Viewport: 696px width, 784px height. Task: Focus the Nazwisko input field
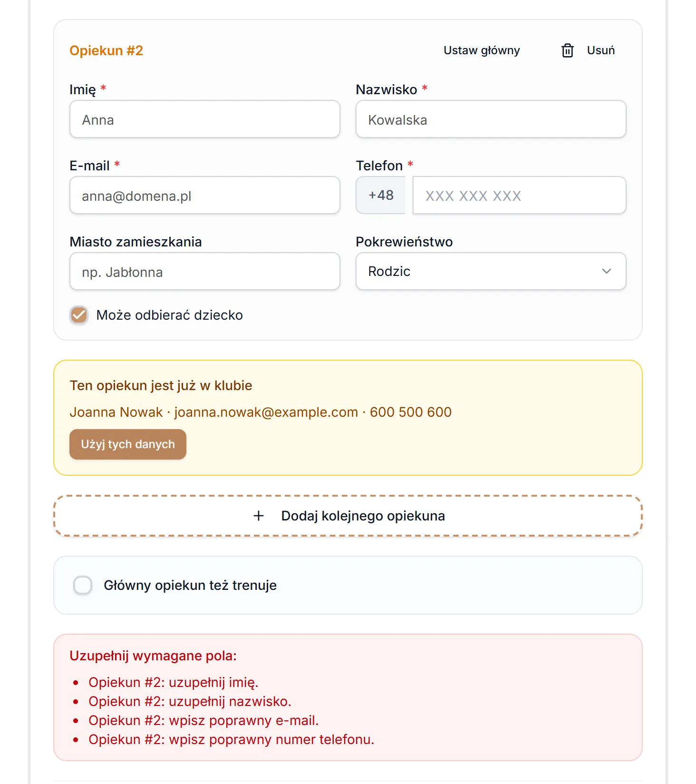click(491, 119)
